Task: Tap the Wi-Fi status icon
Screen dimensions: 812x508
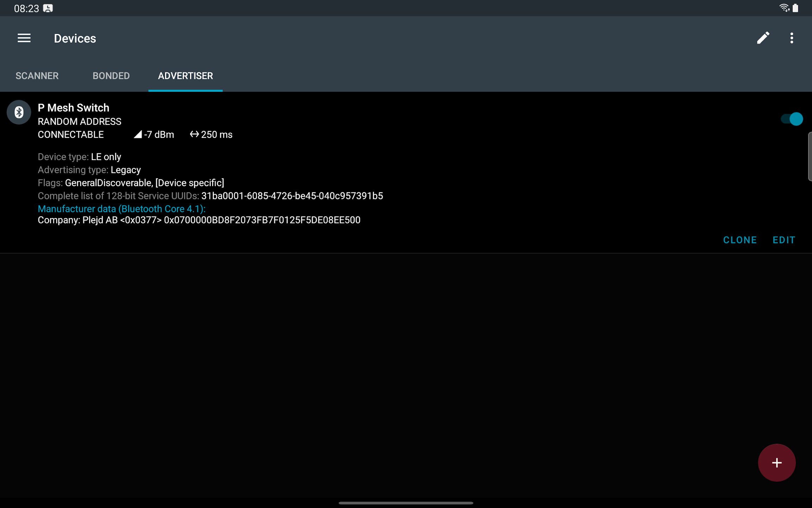Action: pos(784,8)
